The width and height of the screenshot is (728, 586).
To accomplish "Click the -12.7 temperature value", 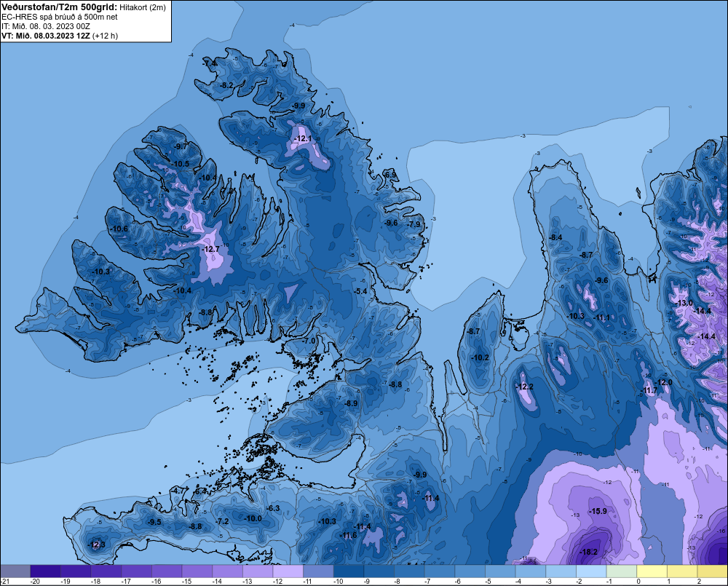I will coord(211,250).
